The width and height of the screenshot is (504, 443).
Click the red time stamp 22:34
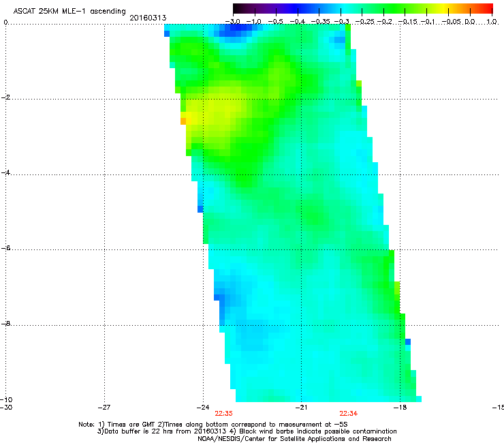(x=349, y=414)
